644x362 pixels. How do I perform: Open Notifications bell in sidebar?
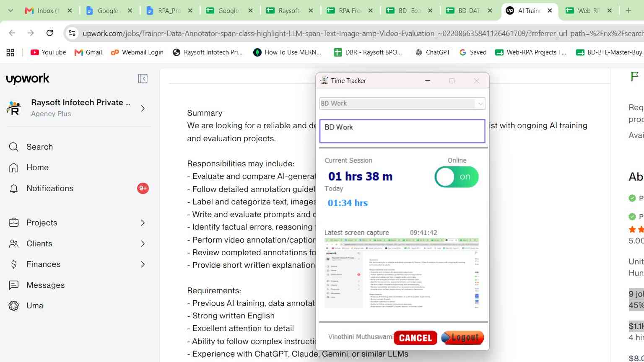(x=14, y=189)
